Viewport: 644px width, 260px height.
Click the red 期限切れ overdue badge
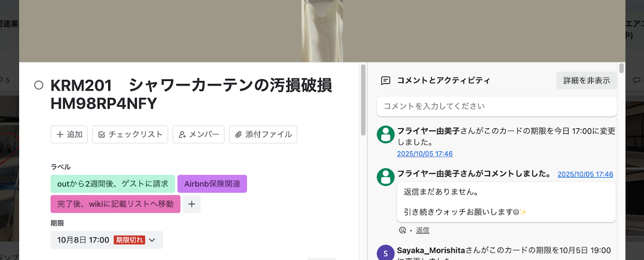129,240
